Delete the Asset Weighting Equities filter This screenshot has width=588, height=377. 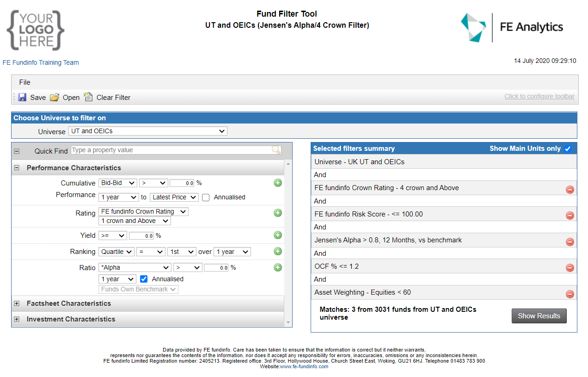click(x=570, y=294)
